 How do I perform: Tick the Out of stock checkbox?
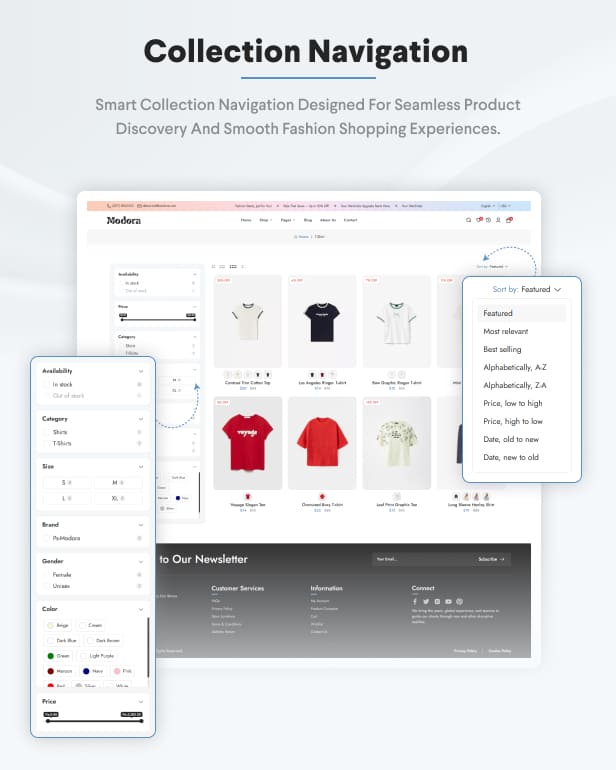point(47,396)
